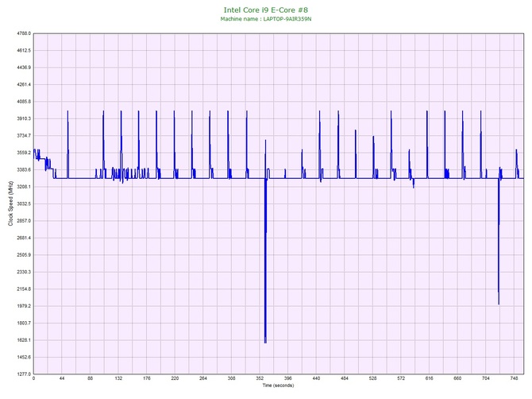Click the first tall spike near 53 seconds

pyautogui.click(x=67, y=112)
